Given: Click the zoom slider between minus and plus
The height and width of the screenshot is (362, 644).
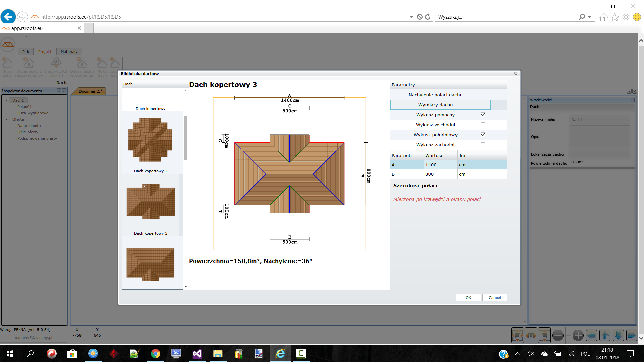Looking at the screenshot, I should coord(568,335).
